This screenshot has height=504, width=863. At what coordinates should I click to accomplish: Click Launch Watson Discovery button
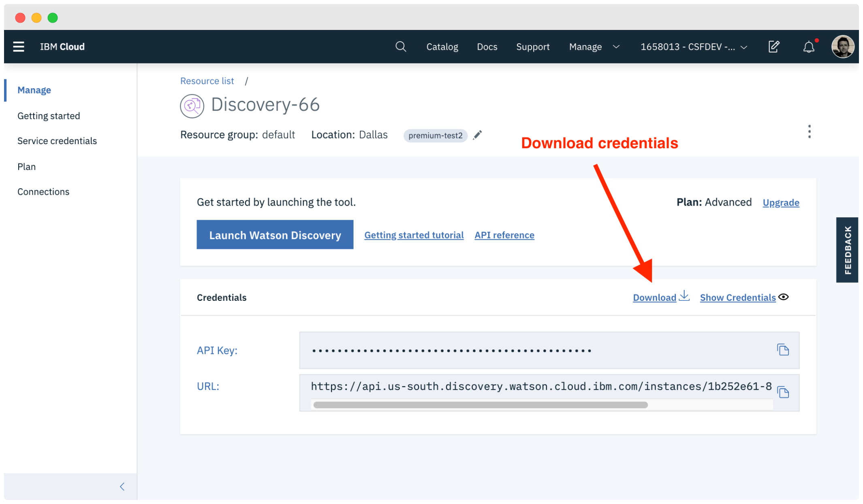pyautogui.click(x=275, y=235)
